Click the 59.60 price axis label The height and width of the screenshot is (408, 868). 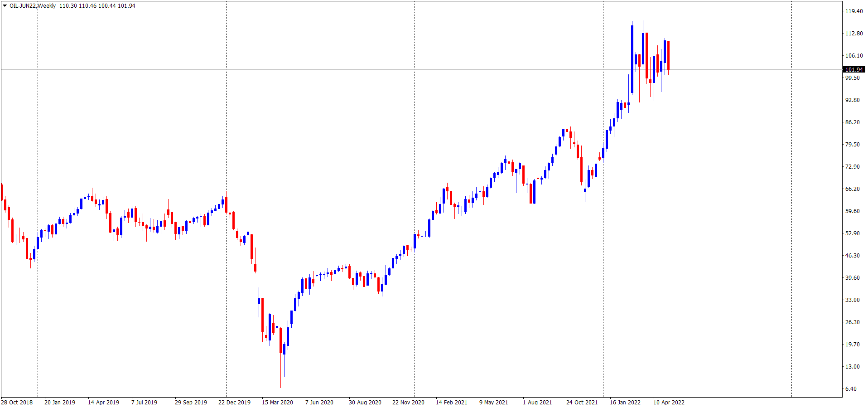(x=852, y=211)
